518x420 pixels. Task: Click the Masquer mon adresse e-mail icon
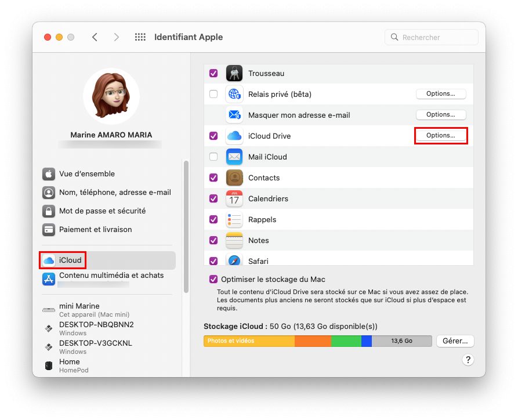(x=234, y=115)
